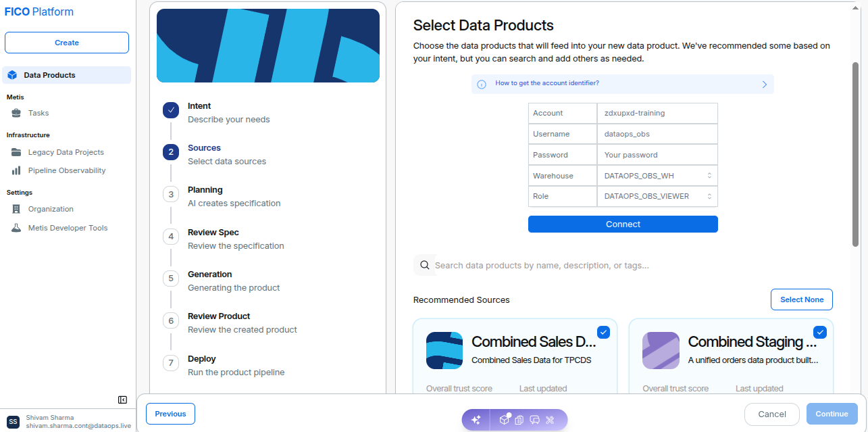Click the Password input field

tap(657, 155)
